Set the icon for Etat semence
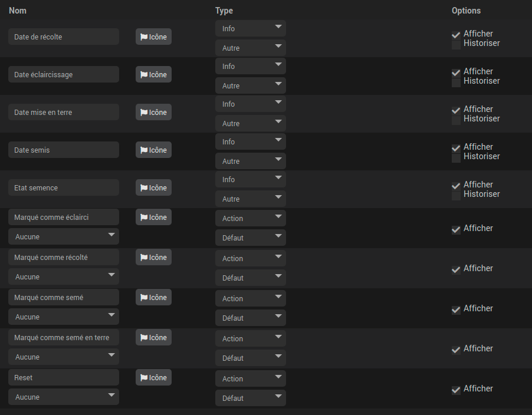 pyautogui.click(x=153, y=188)
